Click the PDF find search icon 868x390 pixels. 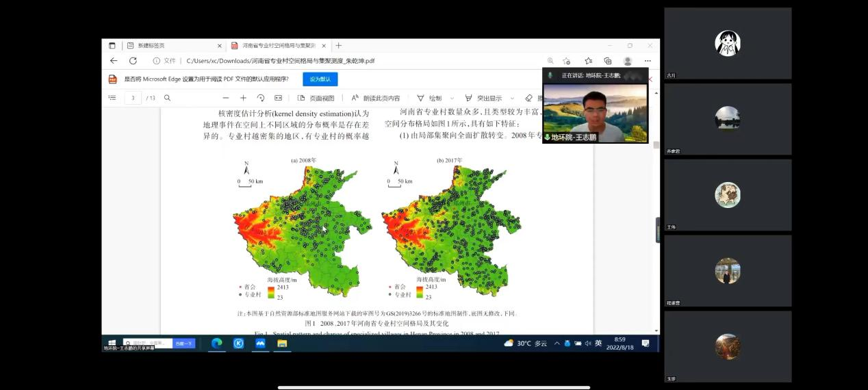pos(167,98)
